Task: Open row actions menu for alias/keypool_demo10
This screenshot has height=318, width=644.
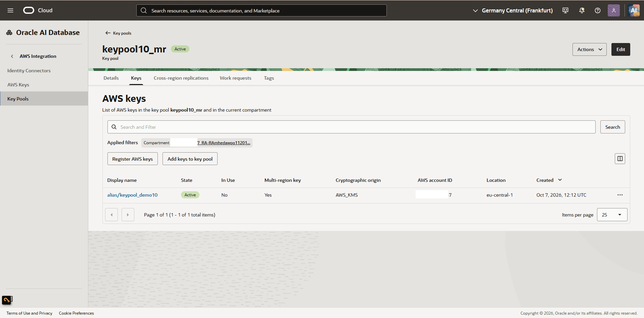Action: pyautogui.click(x=620, y=195)
